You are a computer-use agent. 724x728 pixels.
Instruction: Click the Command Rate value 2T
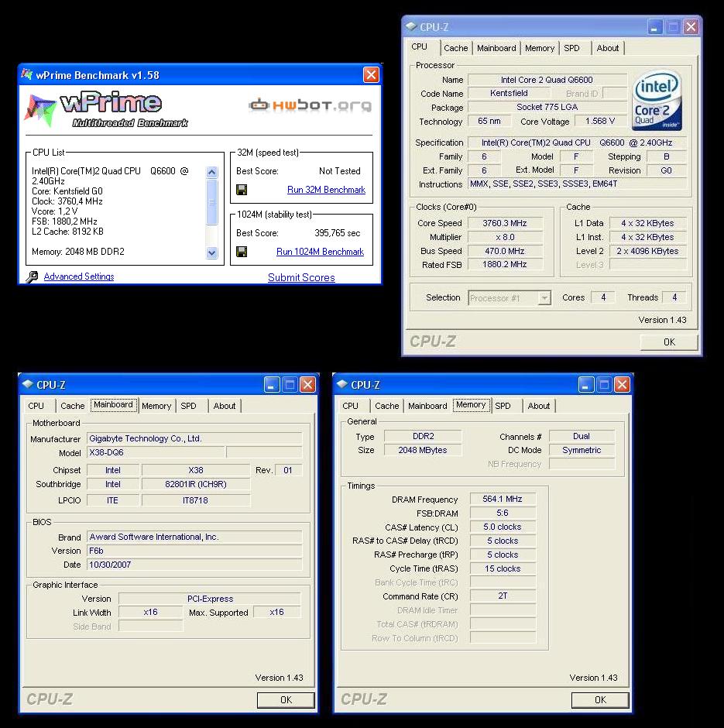click(503, 596)
